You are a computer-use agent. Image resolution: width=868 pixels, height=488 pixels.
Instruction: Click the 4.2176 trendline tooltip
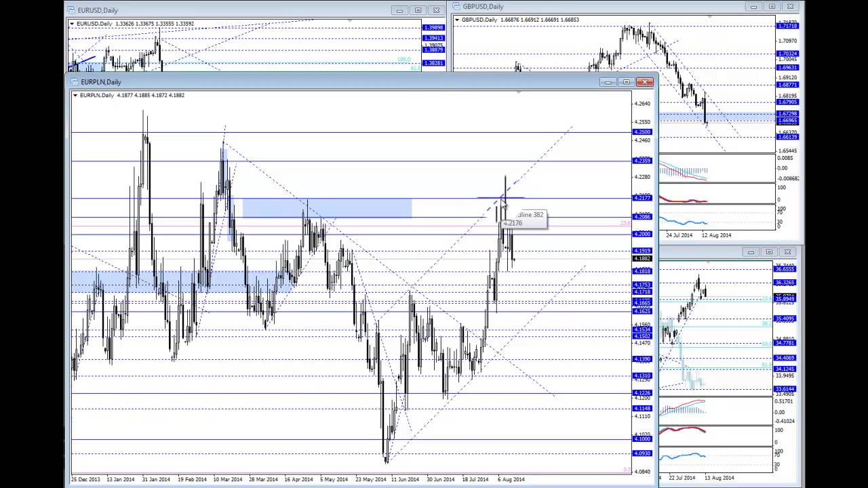(x=524, y=219)
